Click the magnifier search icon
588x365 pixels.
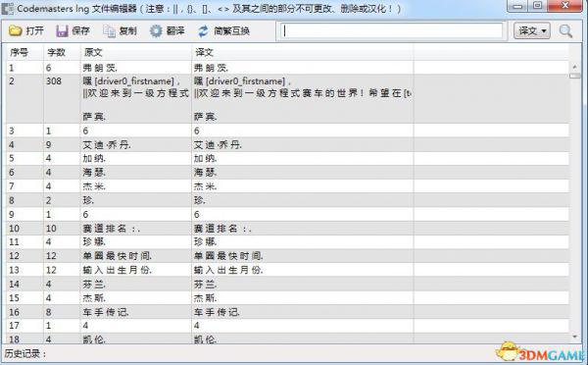[565, 30]
